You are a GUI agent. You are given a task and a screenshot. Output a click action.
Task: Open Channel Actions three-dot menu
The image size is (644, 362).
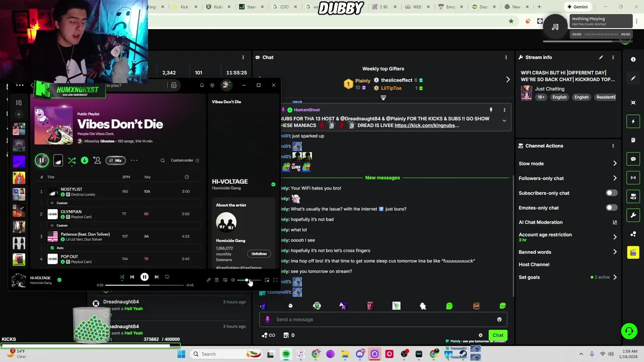point(613,146)
